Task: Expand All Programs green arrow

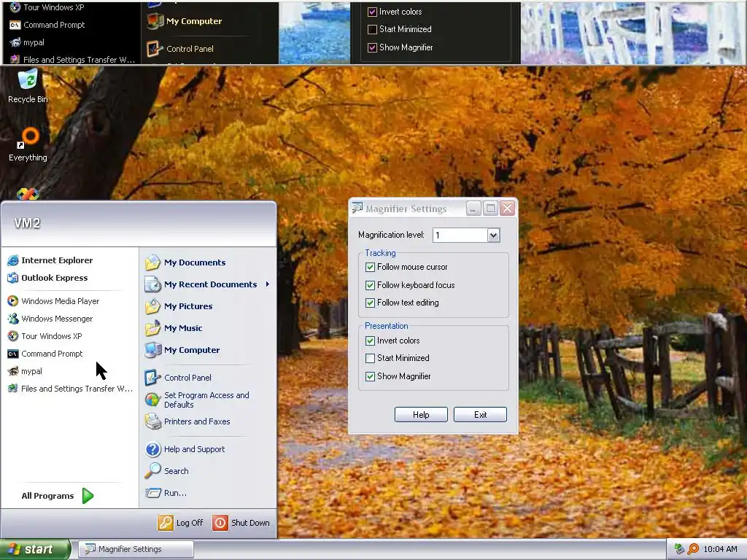Action: point(88,496)
